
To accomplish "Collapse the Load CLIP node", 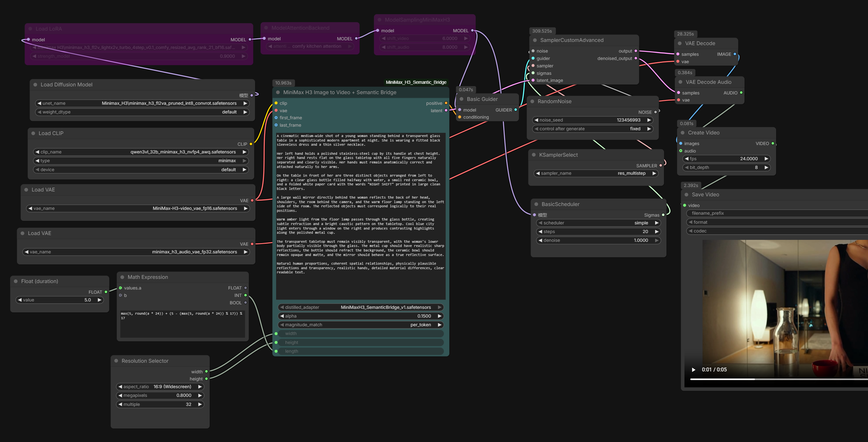I will (x=33, y=133).
